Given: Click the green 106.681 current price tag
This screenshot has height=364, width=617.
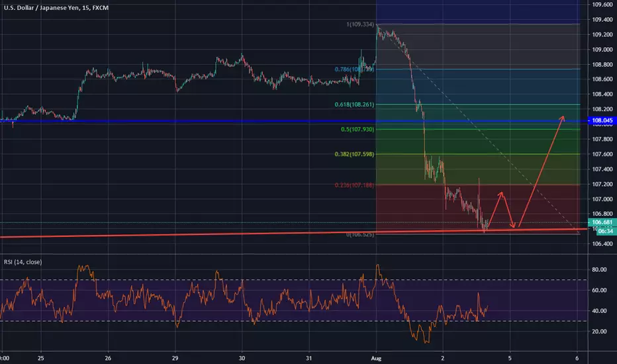Looking at the screenshot, I should coord(602,222).
